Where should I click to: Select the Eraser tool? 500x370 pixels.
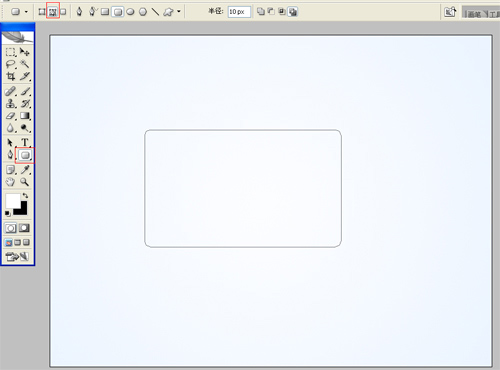pos(10,116)
